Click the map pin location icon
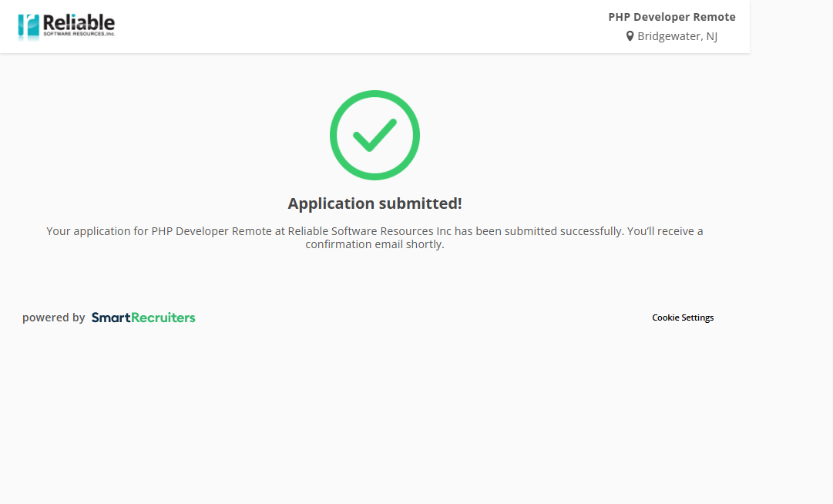Screen dimensions: 833x504 [x=630, y=36]
